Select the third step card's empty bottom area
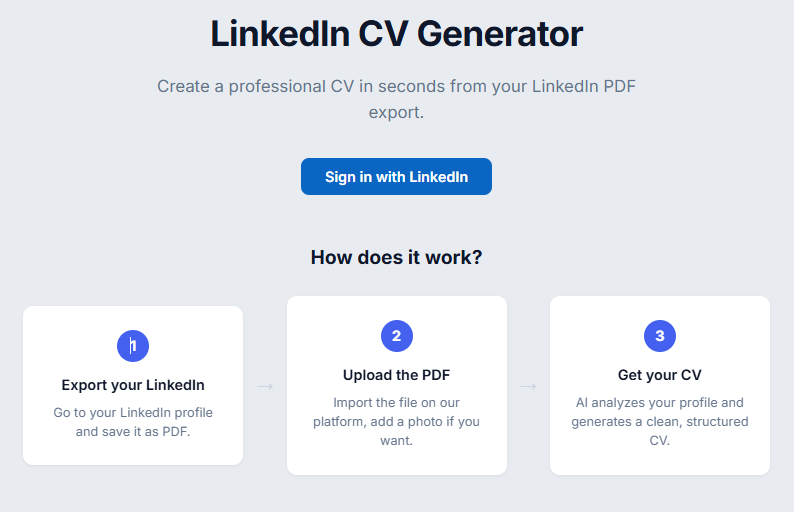The height and width of the screenshot is (512, 794). coord(660,461)
